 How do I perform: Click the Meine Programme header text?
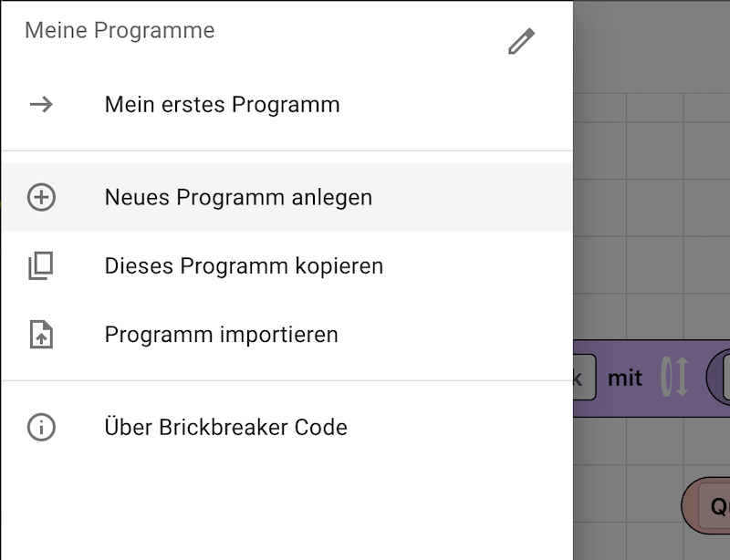pos(120,29)
